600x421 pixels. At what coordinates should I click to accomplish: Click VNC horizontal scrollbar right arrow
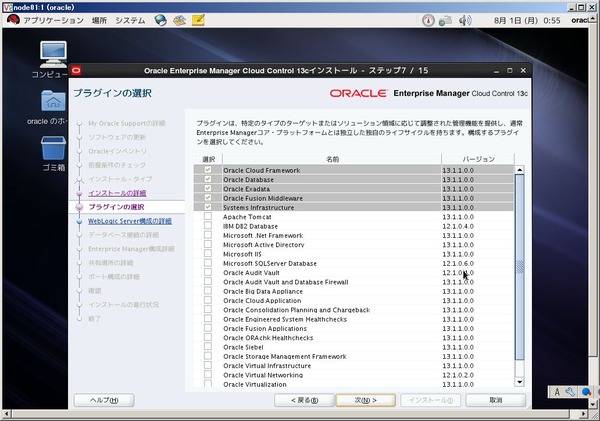(583, 414)
